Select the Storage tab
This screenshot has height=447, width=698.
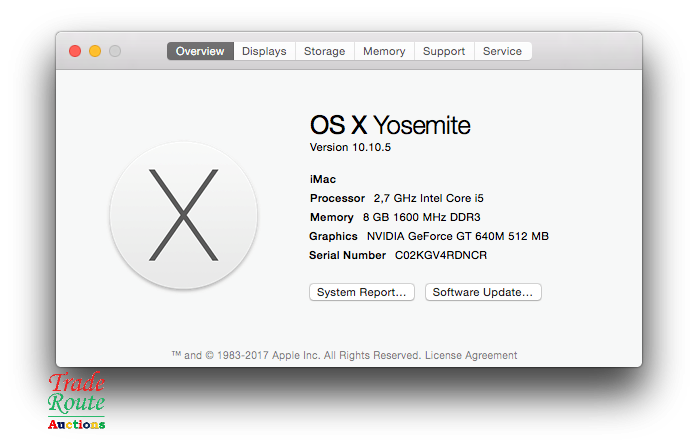324,51
